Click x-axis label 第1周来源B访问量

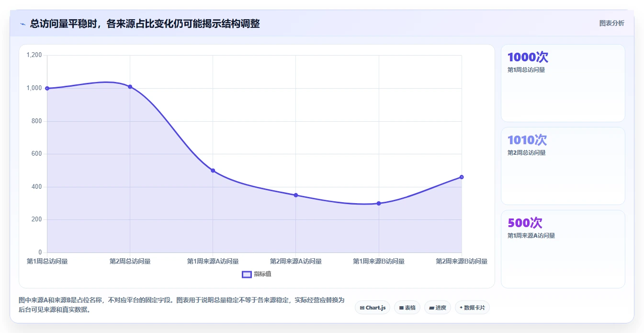pyautogui.click(x=379, y=261)
